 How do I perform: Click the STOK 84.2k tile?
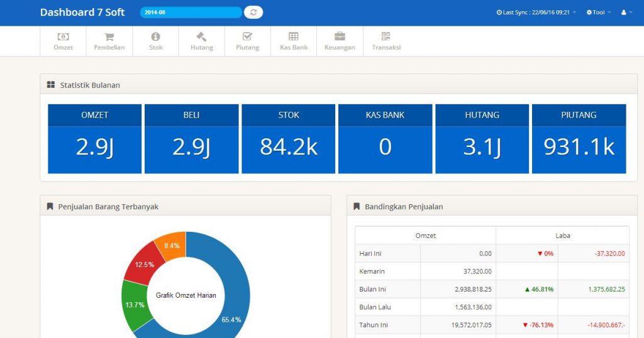click(289, 139)
